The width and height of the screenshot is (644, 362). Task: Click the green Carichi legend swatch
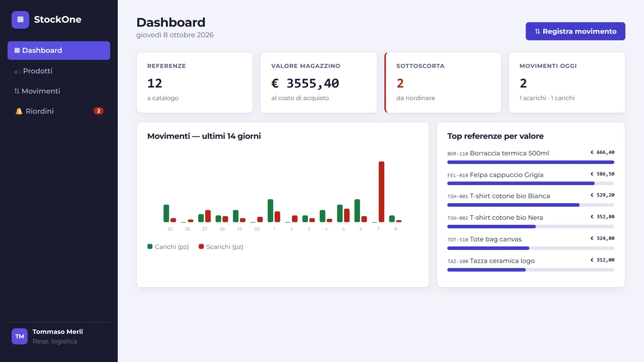(150, 246)
